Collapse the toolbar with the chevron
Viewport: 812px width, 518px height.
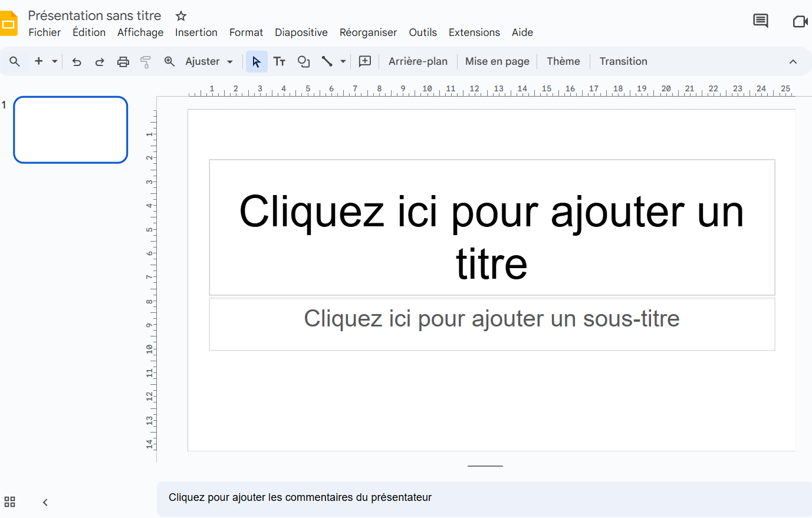point(793,61)
